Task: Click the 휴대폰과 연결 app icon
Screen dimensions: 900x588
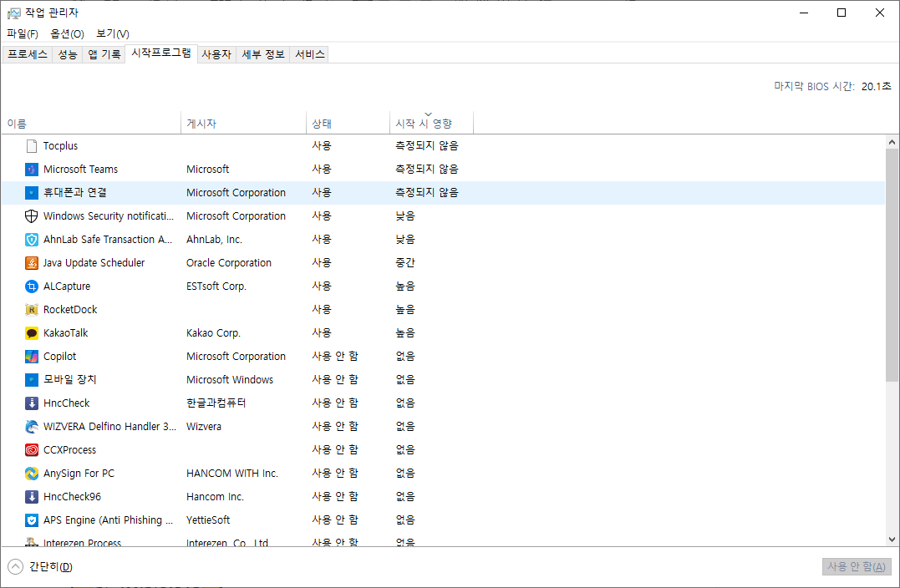Action: point(32,193)
